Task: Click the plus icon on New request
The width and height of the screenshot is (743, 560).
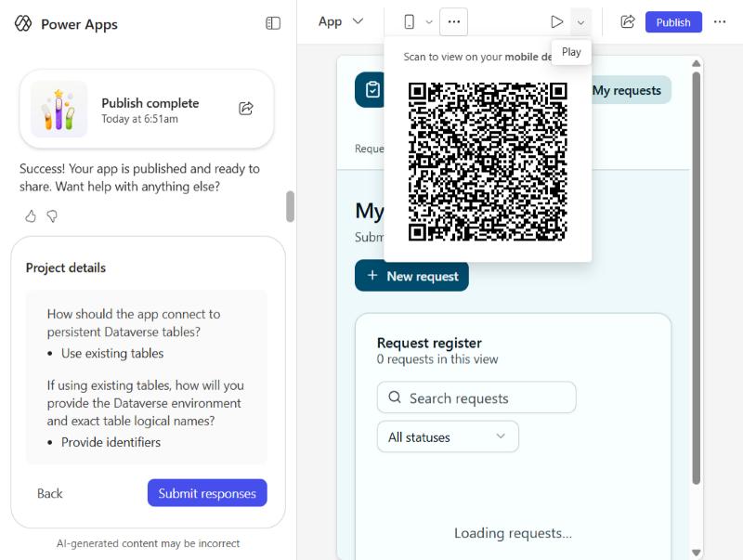Action: pyautogui.click(x=372, y=275)
